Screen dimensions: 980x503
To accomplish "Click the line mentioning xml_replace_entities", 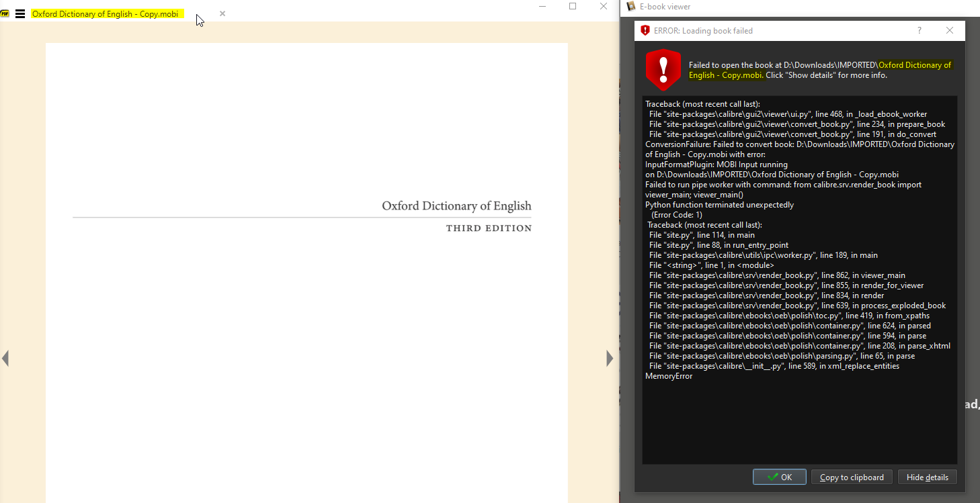I will (774, 366).
